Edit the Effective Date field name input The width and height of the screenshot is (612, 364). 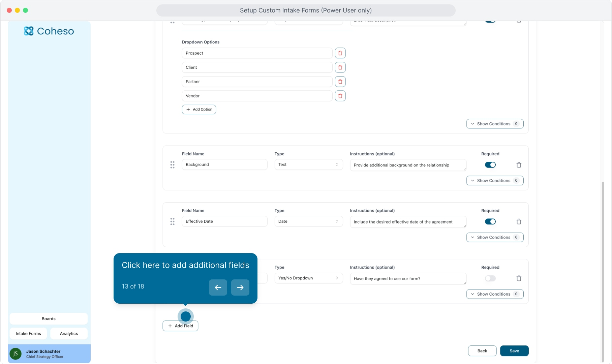click(224, 221)
